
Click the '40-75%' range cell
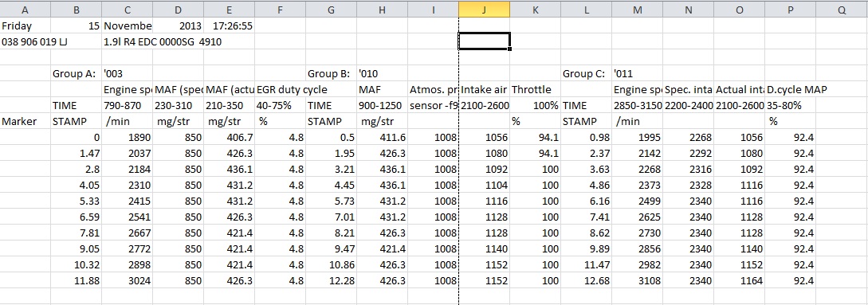280,106
